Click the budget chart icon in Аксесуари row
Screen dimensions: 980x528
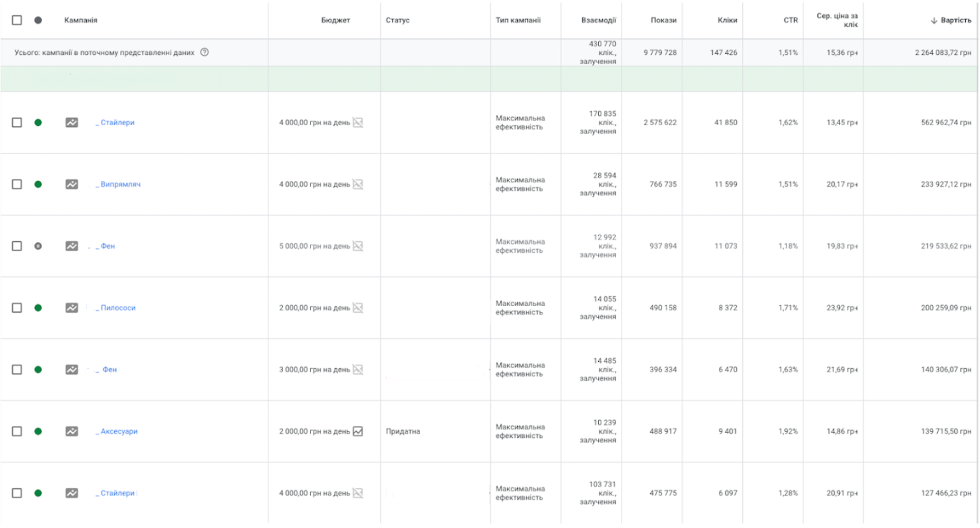click(358, 431)
